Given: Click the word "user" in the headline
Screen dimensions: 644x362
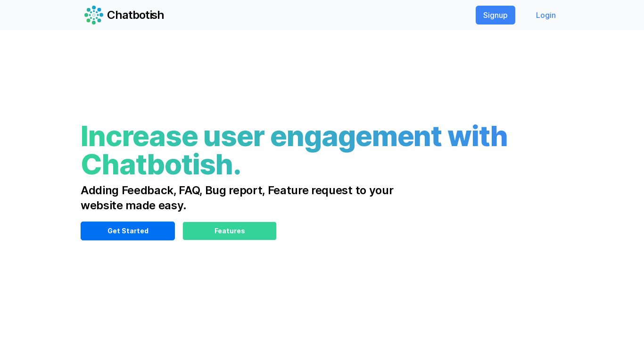Looking at the screenshot, I should tap(233, 136).
